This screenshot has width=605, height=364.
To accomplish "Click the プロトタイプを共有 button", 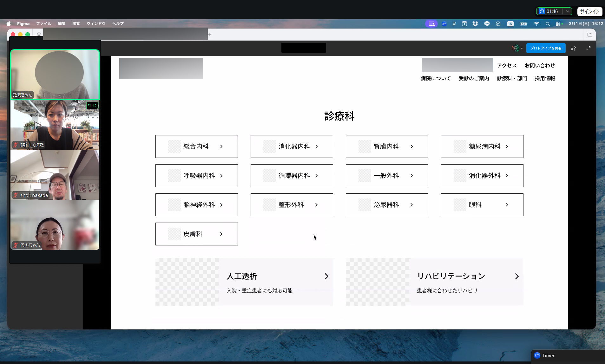I will [546, 48].
